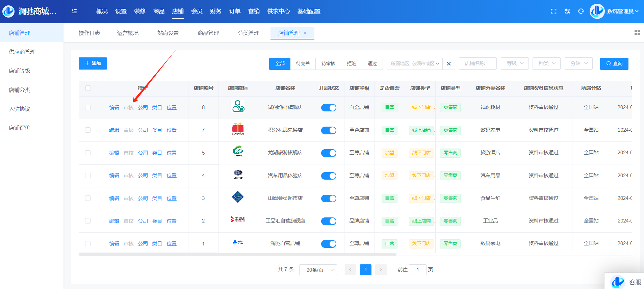Viewport: 644px width, 289px height.
Task: Clear the region filter with X icon
Action: (x=449, y=63)
